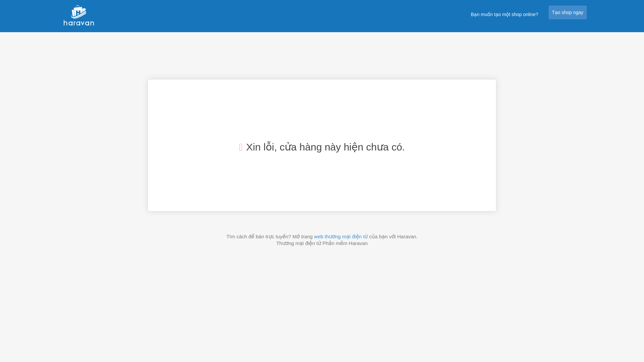This screenshot has height=362, width=644.
Task: Click the 'Tạo shop ngay' button
Action: coord(568,12)
